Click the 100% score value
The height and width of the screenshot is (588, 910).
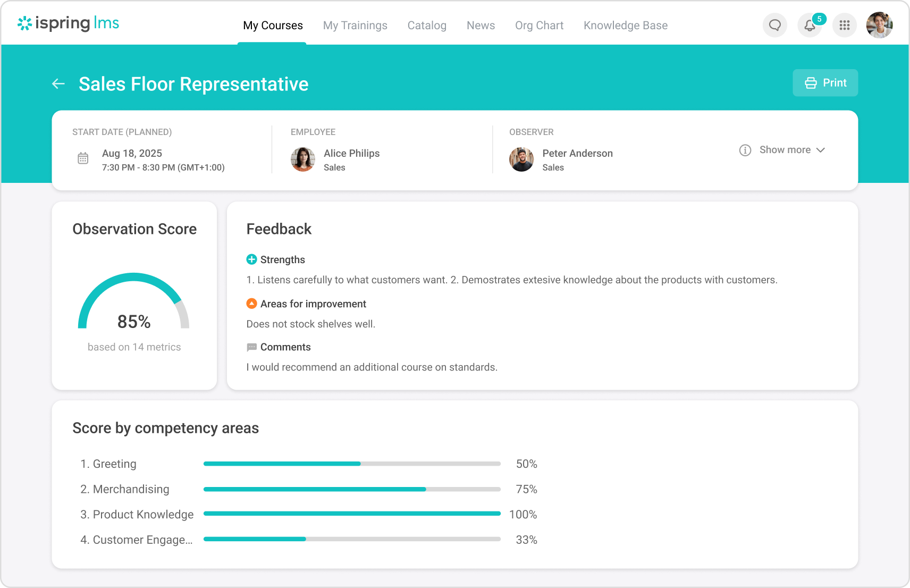pos(523,514)
